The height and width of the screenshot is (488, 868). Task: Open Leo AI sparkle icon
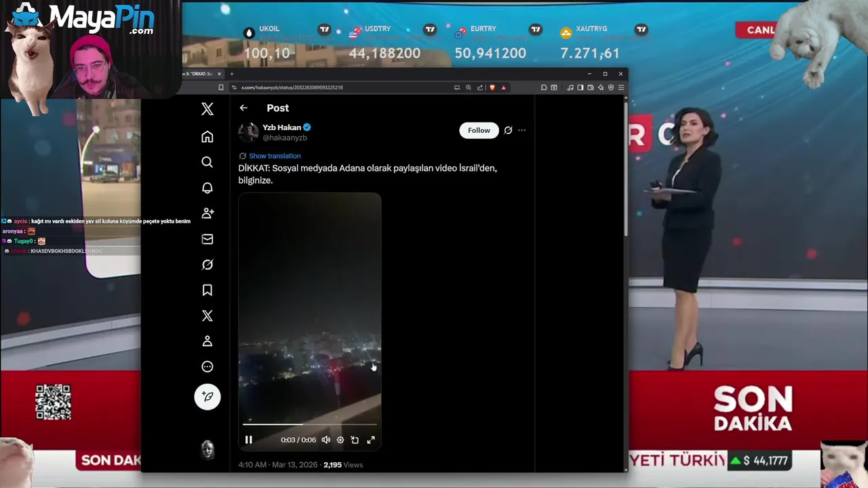pyautogui.click(x=600, y=87)
